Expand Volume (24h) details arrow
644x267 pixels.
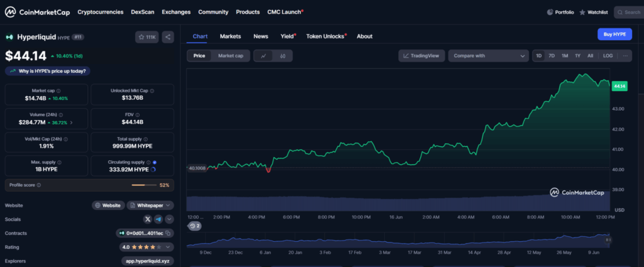[x=72, y=123]
